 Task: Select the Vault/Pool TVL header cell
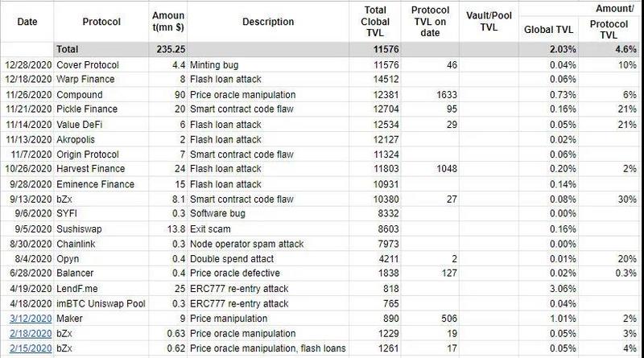point(489,22)
